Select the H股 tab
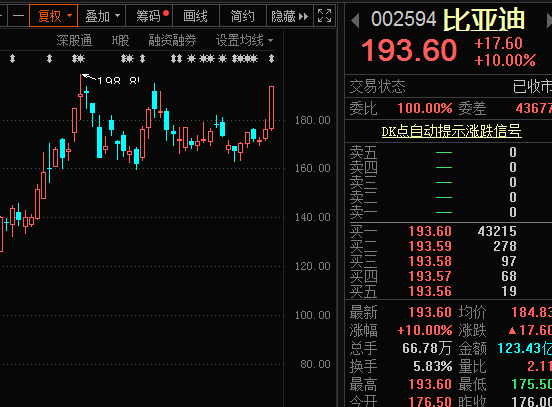Viewport: 552px width, 407px height. click(x=120, y=40)
